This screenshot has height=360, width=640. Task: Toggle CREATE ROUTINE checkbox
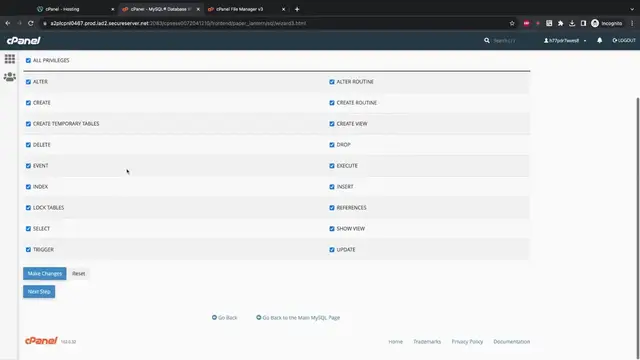click(x=332, y=103)
